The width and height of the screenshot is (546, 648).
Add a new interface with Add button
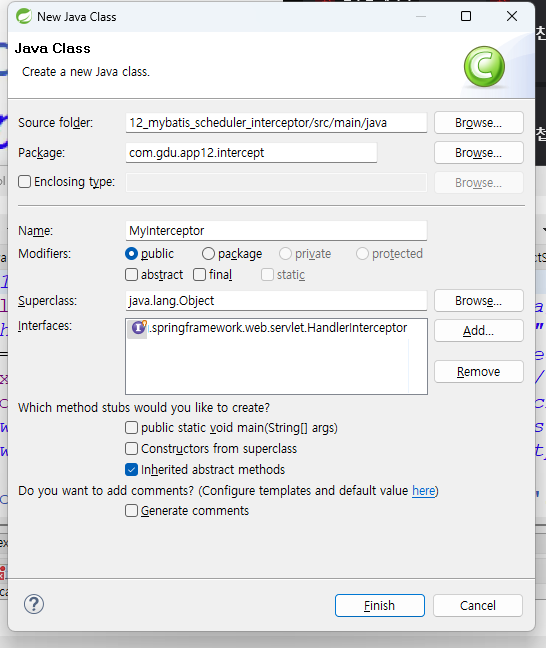(479, 331)
